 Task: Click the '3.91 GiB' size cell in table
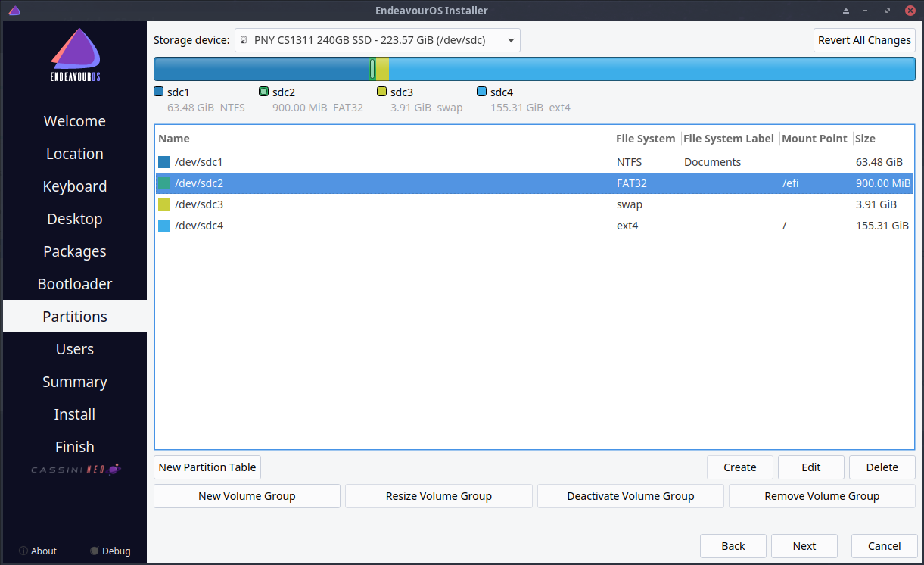pyautogui.click(x=876, y=204)
